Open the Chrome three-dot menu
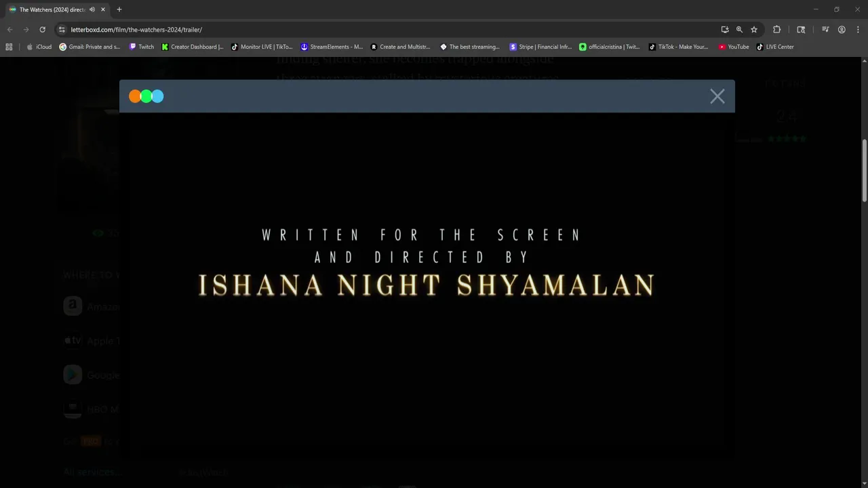 coord(857,30)
